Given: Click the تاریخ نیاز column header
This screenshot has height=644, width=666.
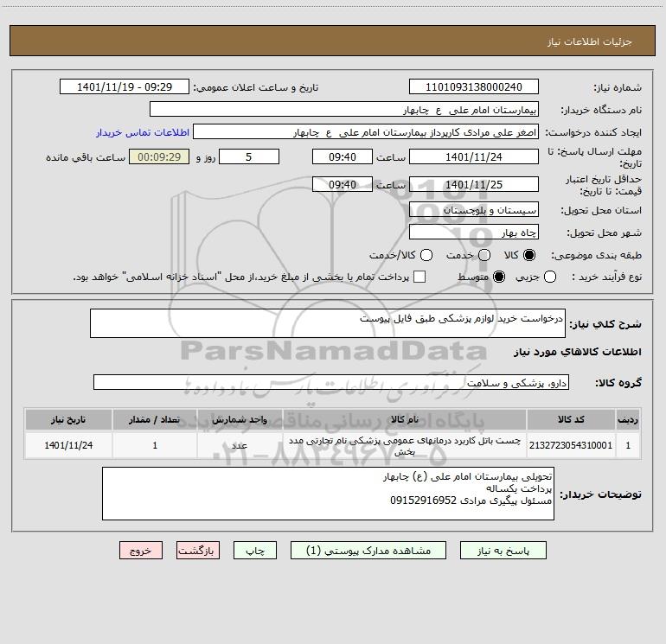Looking at the screenshot, I should 68,419.
